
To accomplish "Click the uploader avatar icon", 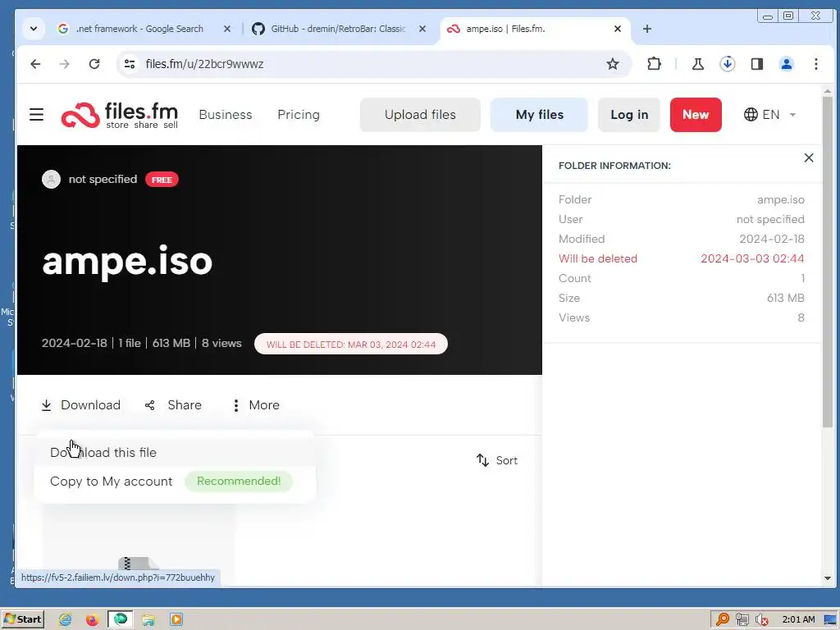I will (x=51, y=179).
